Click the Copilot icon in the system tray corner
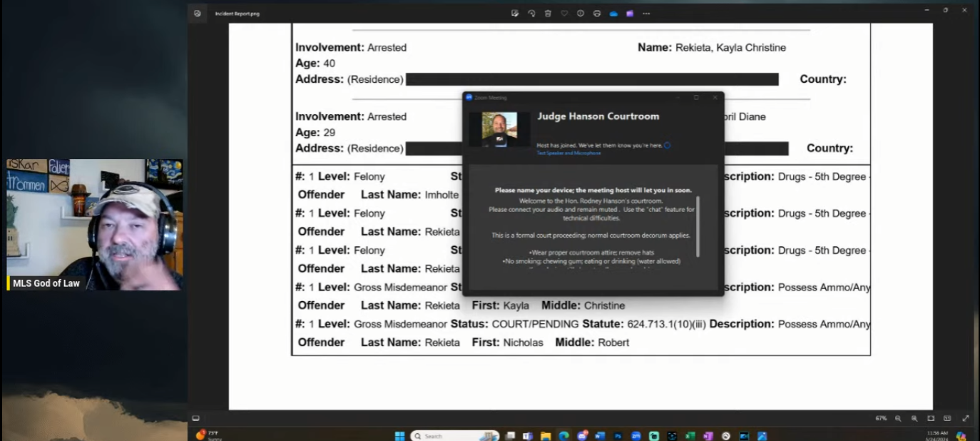980x441 pixels. [961, 435]
